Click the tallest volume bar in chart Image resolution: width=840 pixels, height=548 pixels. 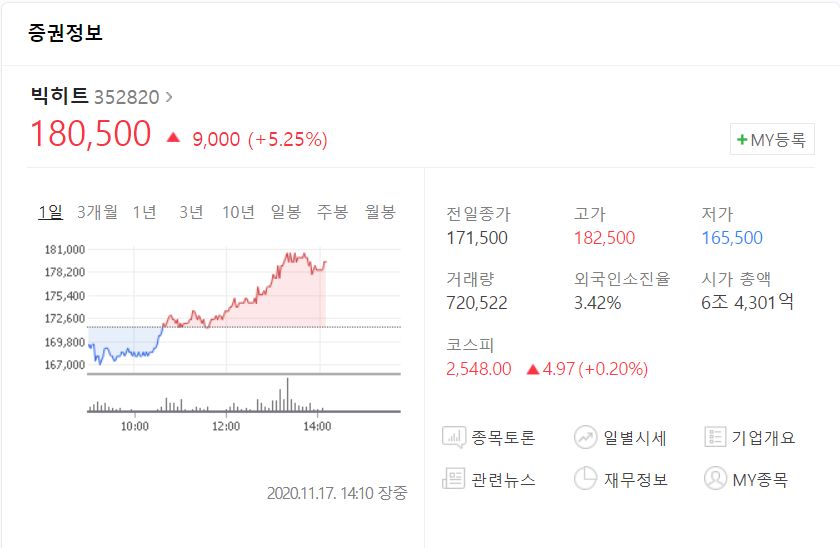[x=288, y=394]
